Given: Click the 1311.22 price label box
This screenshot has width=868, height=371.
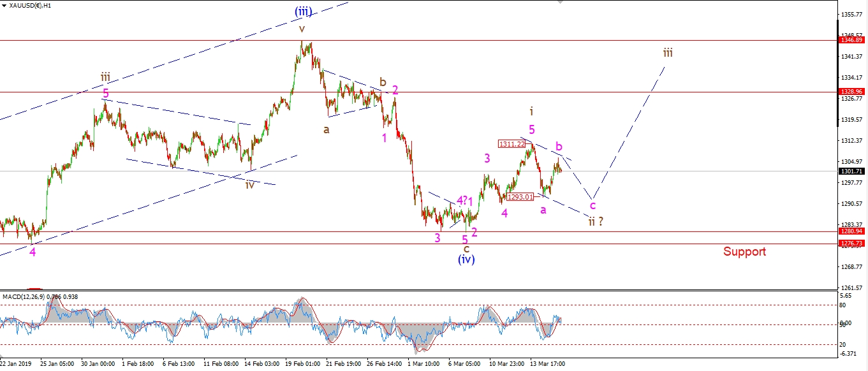Looking at the screenshot, I should (512, 144).
